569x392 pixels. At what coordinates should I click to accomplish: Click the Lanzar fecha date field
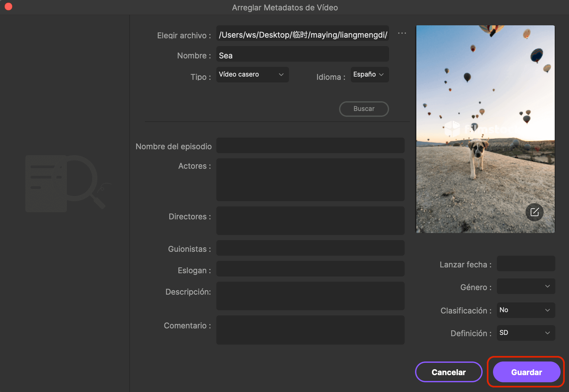526,263
